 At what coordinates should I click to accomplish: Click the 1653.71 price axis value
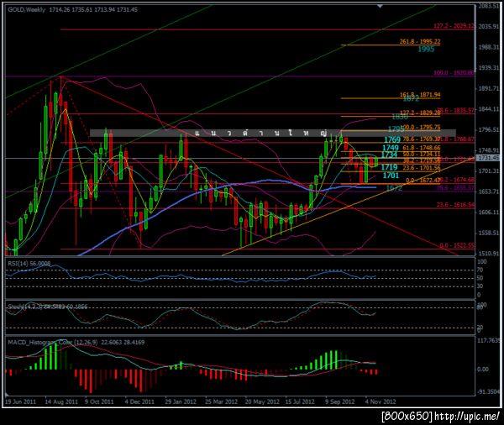tap(488, 192)
